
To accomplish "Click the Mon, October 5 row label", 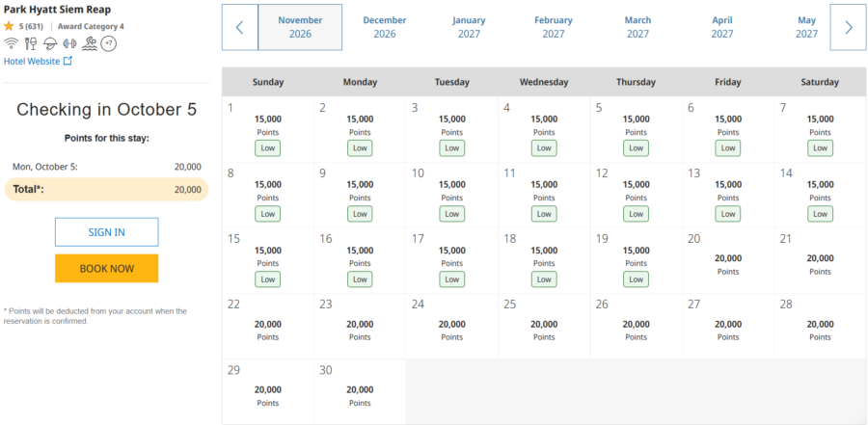I will pos(44,167).
